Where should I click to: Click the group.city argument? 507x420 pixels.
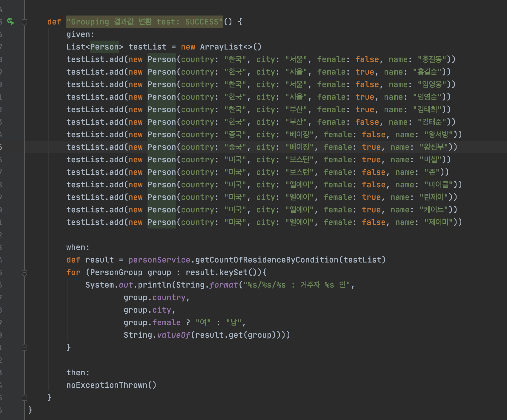pos(147,310)
